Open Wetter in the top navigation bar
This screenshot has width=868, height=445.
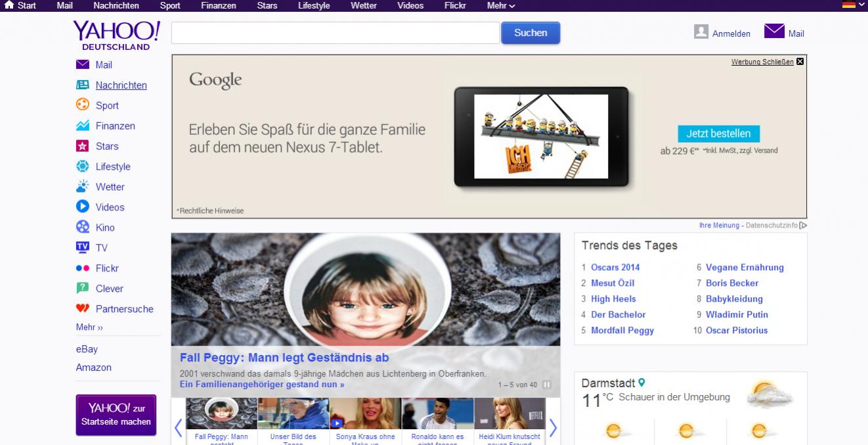click(364, 5)
